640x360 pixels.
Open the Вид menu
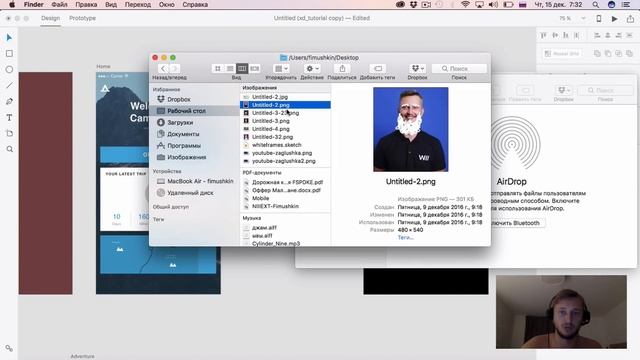(x=111, y=5)
